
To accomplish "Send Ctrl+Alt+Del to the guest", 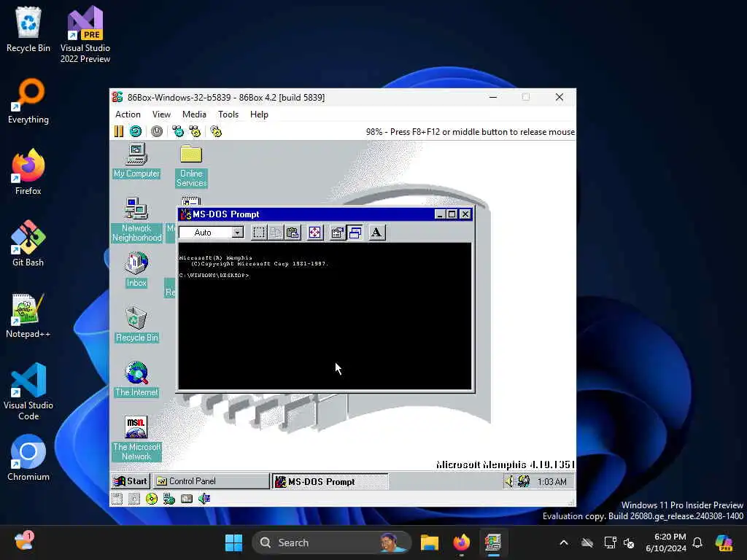I will [x=178, y=131].
